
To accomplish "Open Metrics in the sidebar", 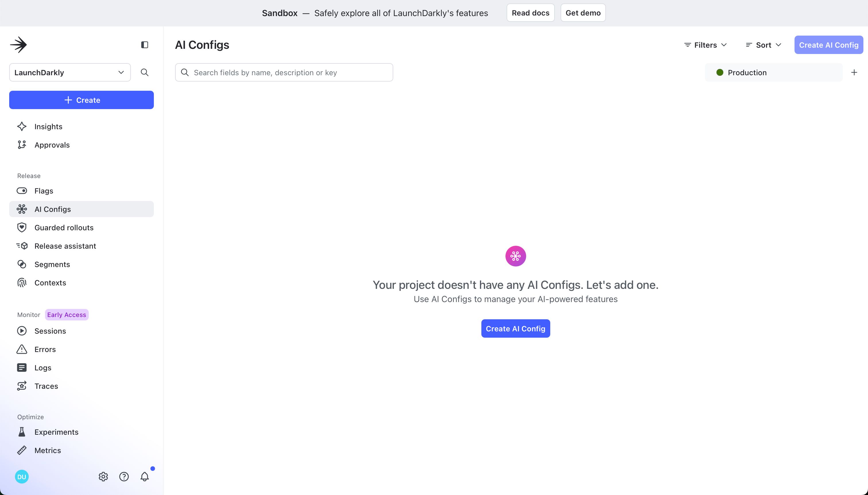I will (x=82, y=450).
